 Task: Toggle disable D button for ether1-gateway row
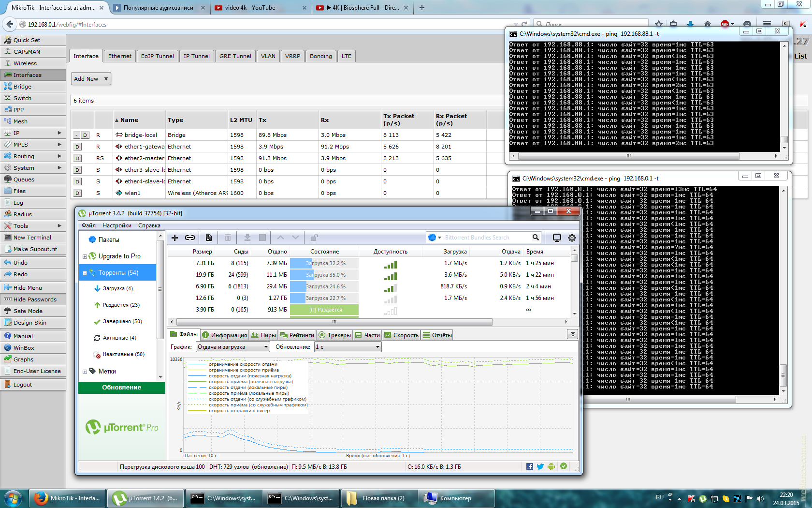[77, 147]
